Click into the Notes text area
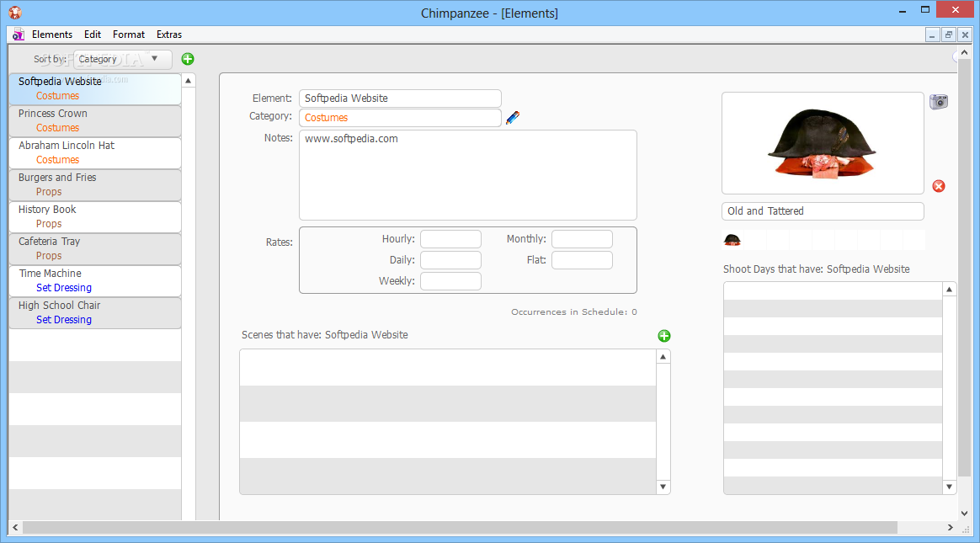The height and width of the screenshot is (543, 980). point(468,175)
